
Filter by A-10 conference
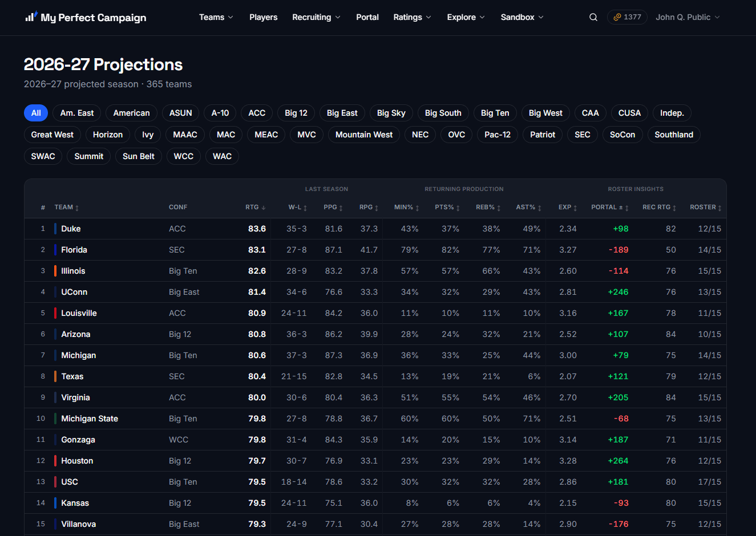220,113
